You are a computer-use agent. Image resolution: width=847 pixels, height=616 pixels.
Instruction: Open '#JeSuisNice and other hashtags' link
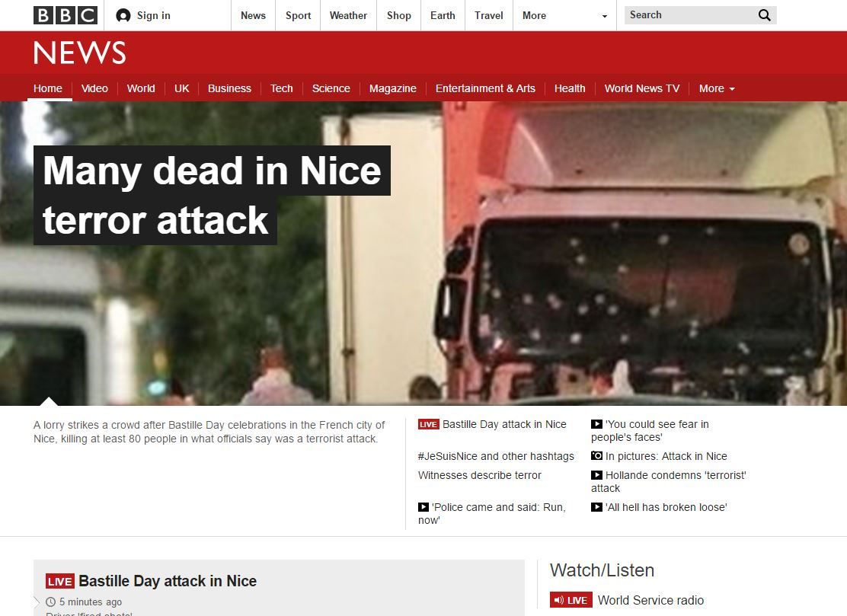pos(496,456)
